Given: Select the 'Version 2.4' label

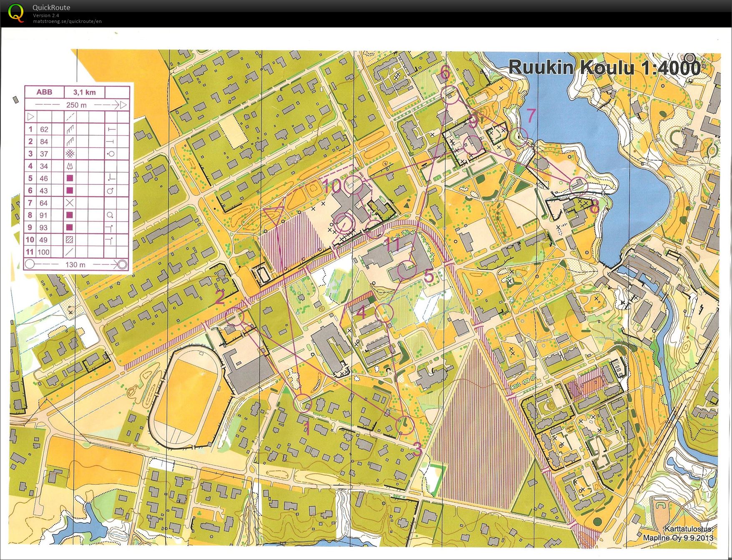Looking at the screenshot, I should tap(46, 15).
